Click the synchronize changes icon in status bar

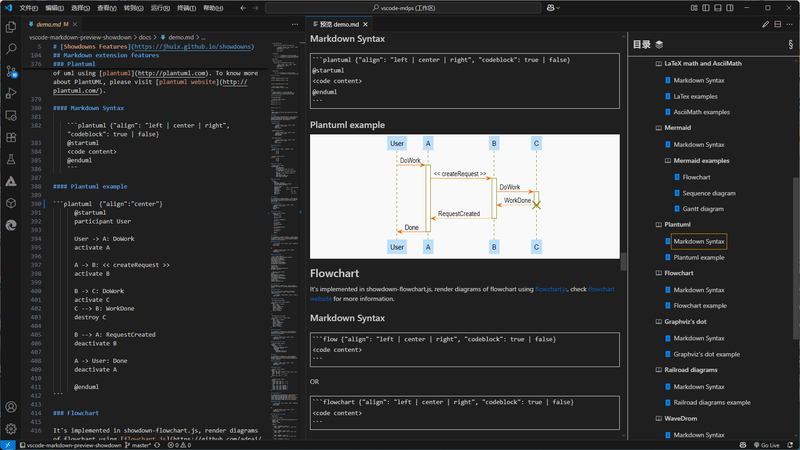(x=157, y=445)
